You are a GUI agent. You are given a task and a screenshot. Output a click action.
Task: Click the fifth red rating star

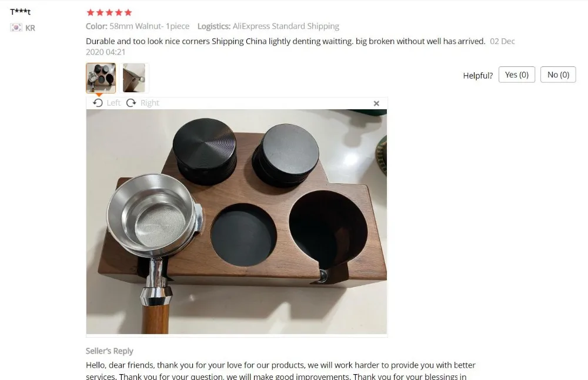pyautogui.click(x=128, y=12)
